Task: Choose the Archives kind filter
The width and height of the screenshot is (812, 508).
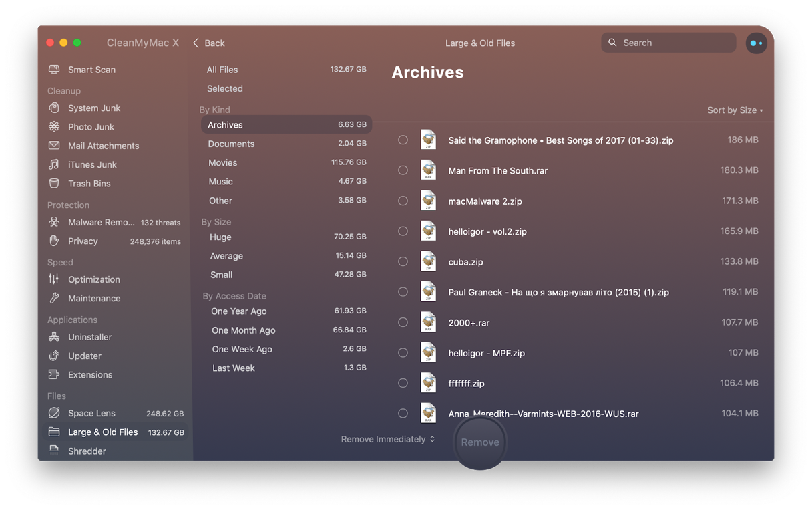Action: coord(286,125)
